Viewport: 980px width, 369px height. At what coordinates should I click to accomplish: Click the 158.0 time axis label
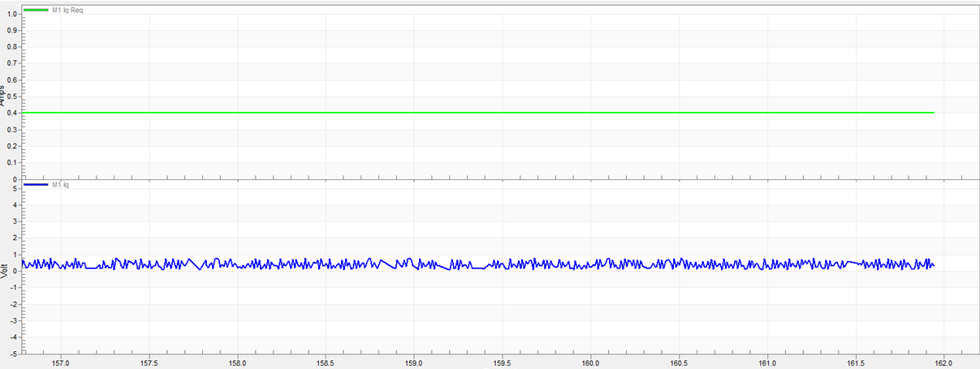tap(237, 363)
